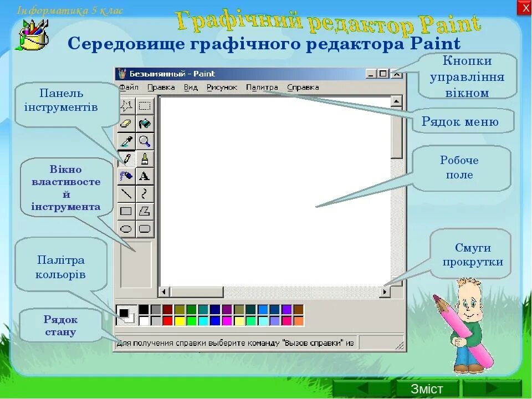Select magenta palette swatch

[x=227, y=320]
